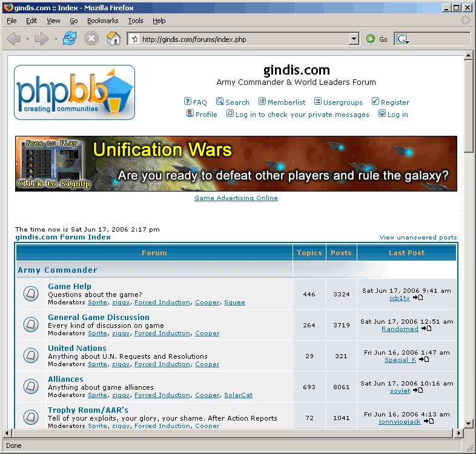Open latest post icon next to jcb1tx
The image size is (476, 454).
[418, 298]
